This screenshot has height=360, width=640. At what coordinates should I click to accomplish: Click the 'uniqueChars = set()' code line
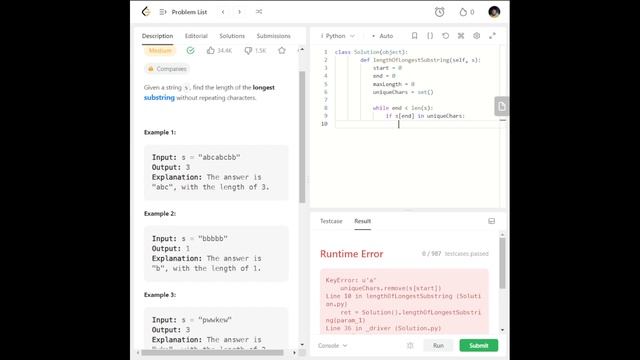pyautogui.click(x=402, y=92)
